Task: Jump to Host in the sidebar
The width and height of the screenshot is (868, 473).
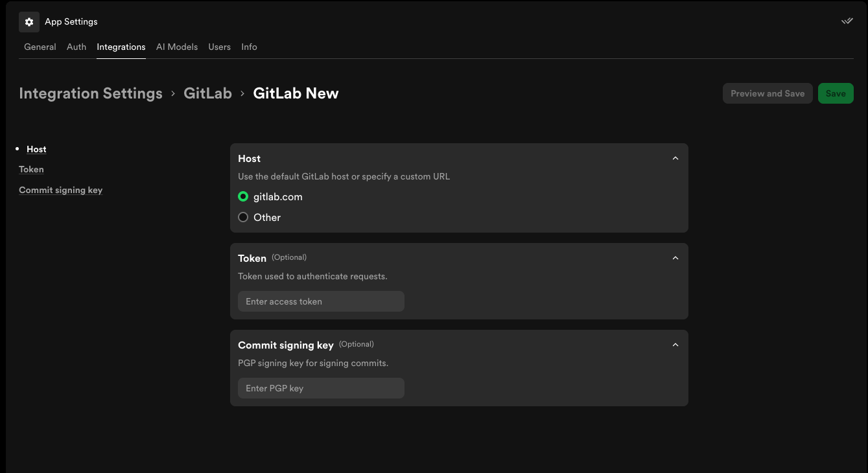Action: [36, 149]
